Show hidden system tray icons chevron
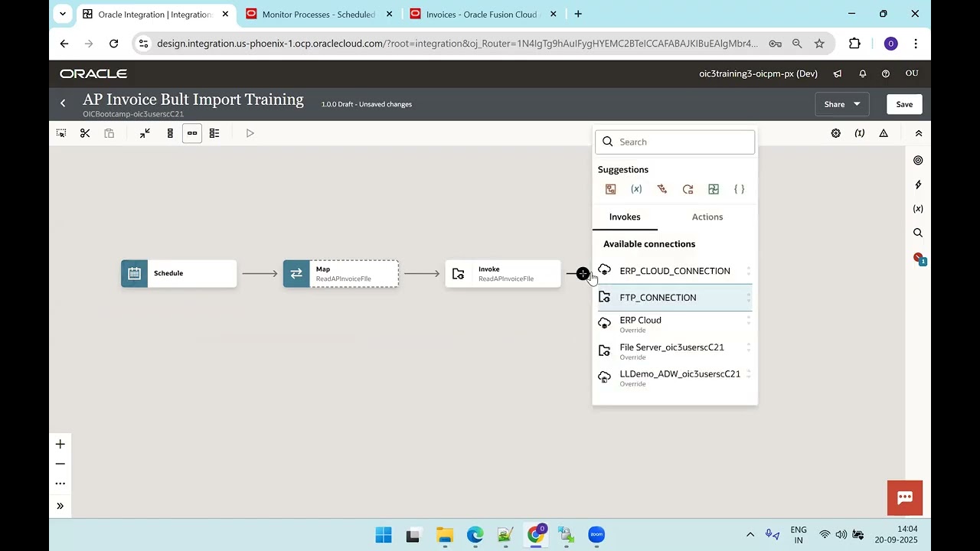 click(750, 535)
